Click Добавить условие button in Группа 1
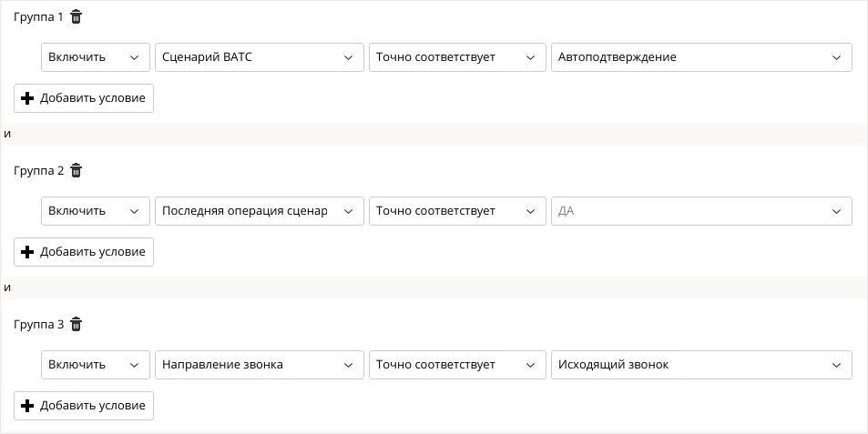The height and width of the screenshot is (434, 868). click(x=84, y=98)
